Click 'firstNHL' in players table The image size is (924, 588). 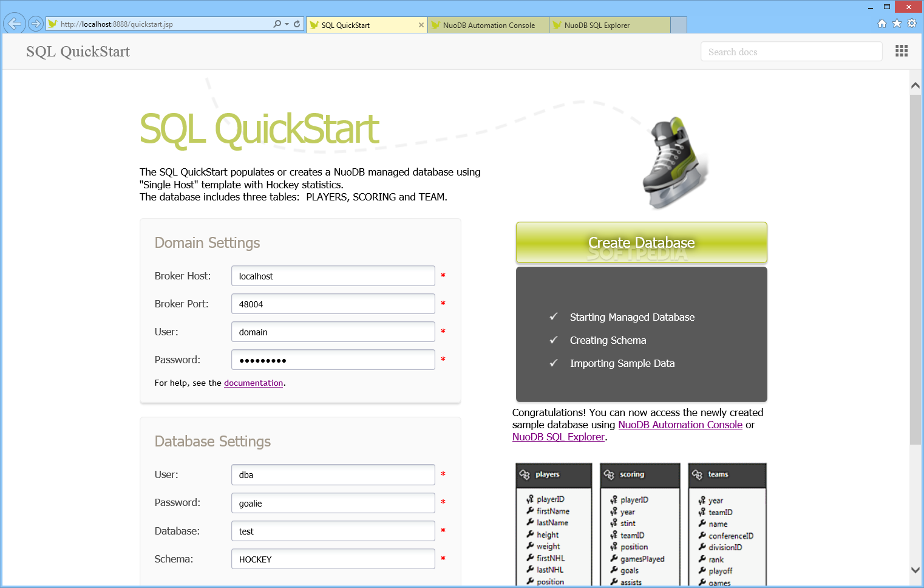click(x=551, y=558)
